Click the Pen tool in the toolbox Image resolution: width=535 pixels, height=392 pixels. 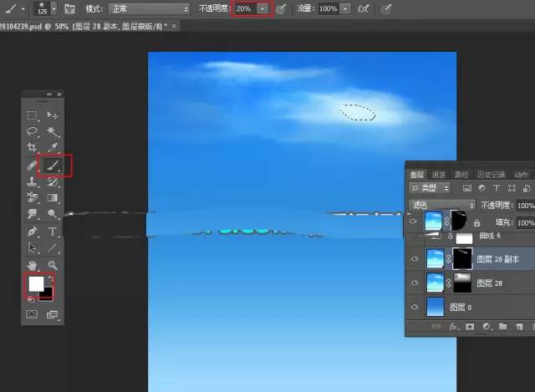click(33, 231)
